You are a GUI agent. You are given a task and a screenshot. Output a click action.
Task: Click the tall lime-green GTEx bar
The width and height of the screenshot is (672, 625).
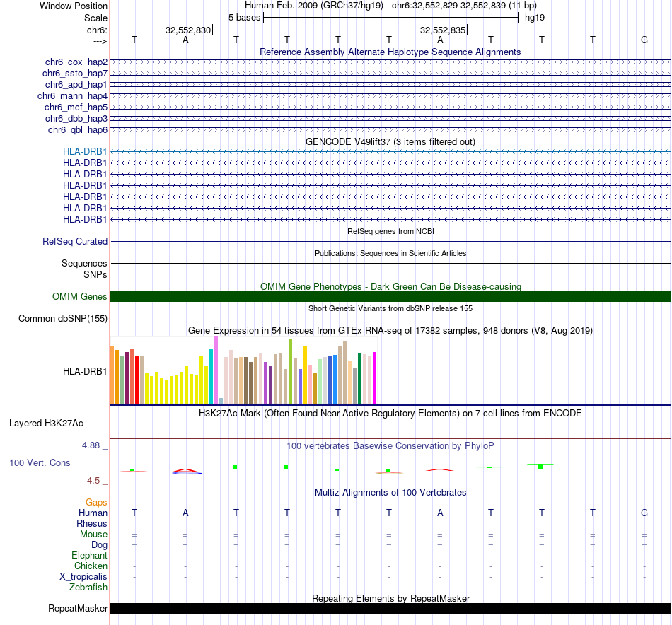pyautogui.click(x=290, y=371)
